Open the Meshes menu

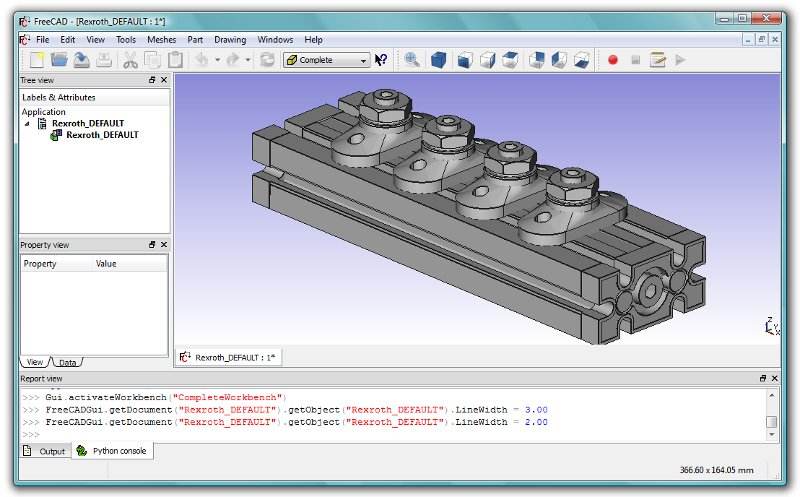tap(161, 39)
